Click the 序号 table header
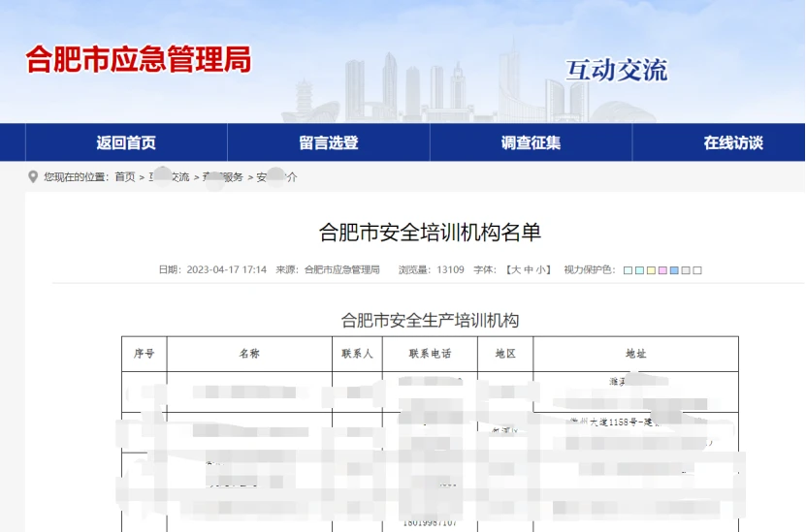This screenshot has width=806, height=532. pyautogui.click(x=144, y=354)
